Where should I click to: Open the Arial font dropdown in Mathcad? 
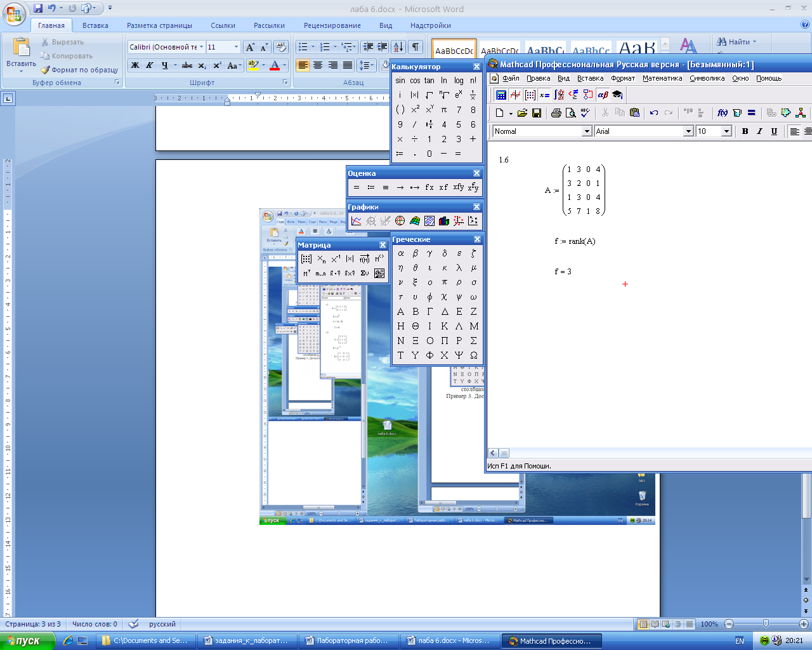(x=688, y=131)
